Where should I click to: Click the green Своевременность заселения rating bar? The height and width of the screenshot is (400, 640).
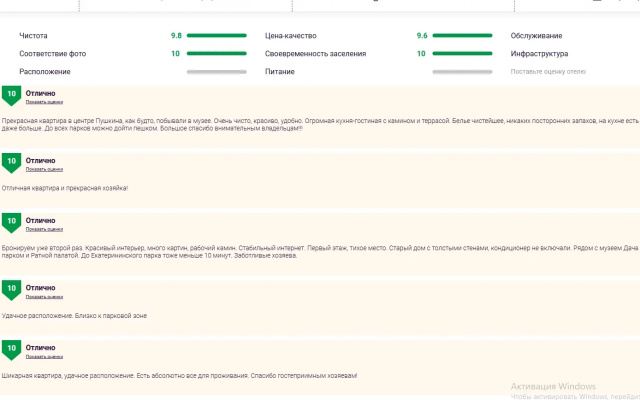pos(462,53)
